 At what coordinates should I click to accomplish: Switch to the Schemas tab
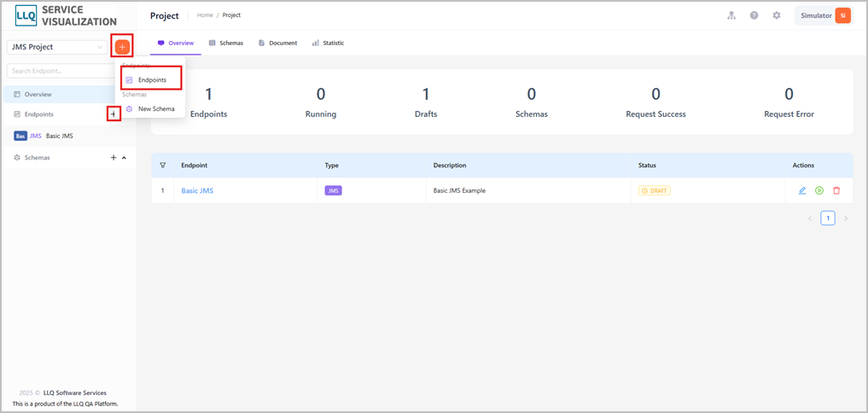pos(226,43)
